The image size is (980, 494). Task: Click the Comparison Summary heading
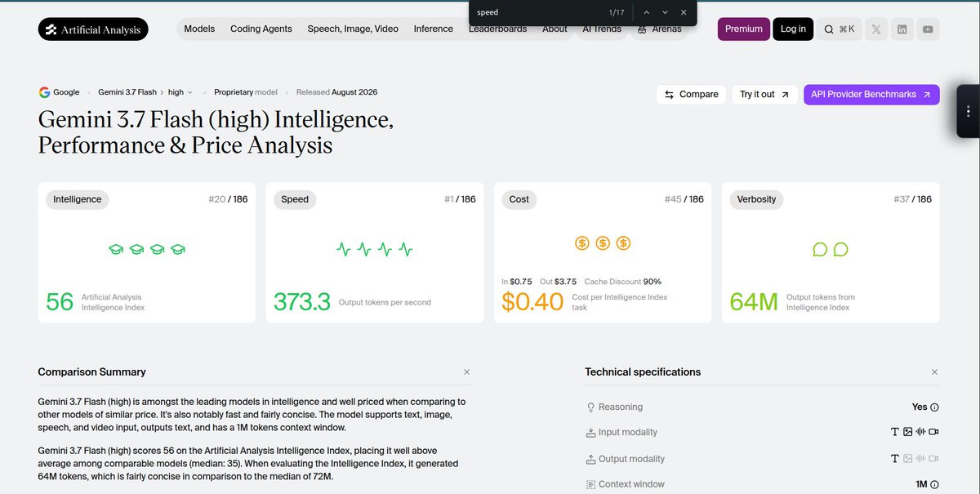click(91, 372)
